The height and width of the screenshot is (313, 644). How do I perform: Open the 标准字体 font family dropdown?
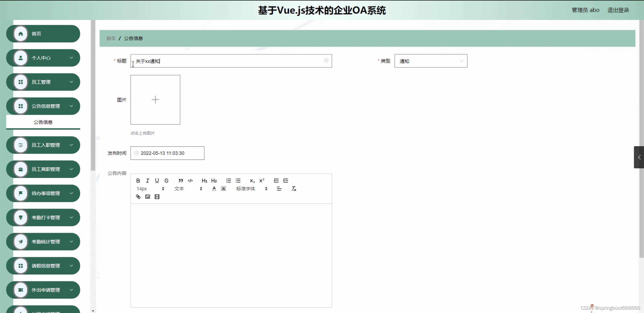(252, 188)
